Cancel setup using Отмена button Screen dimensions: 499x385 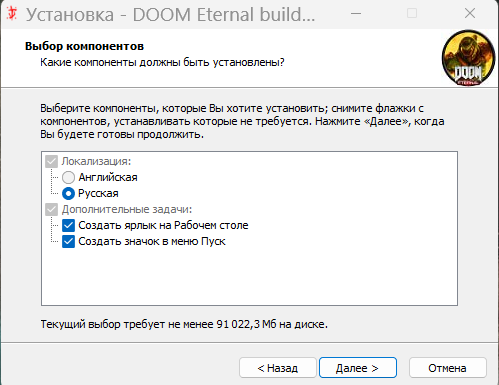447,368
